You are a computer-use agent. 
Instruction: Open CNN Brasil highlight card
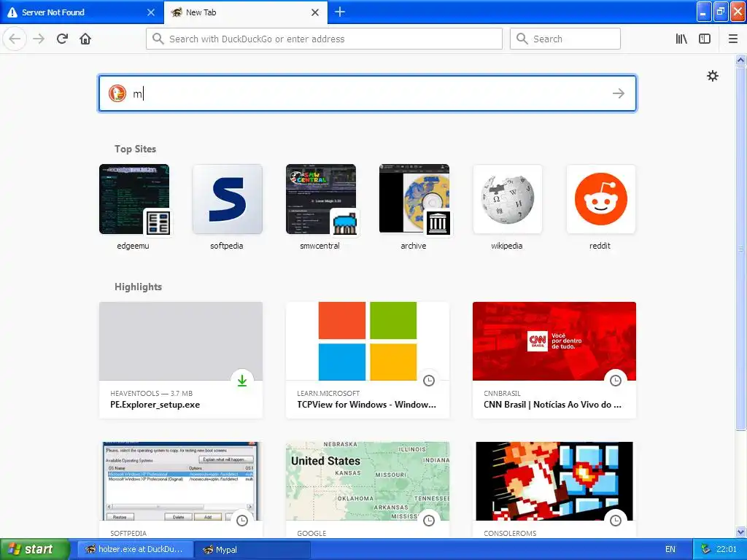[x=554, y=360]
